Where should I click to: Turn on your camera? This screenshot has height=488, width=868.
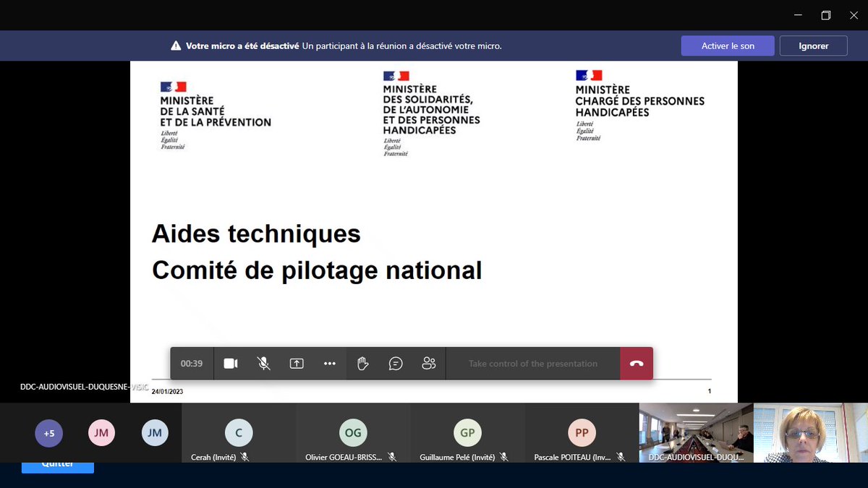click(x=231, y=363)
